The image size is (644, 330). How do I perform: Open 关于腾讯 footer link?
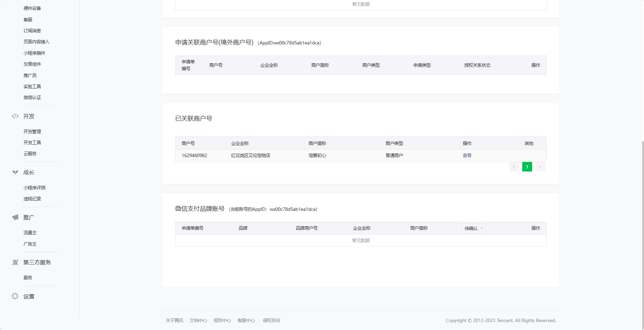(174, 320)
